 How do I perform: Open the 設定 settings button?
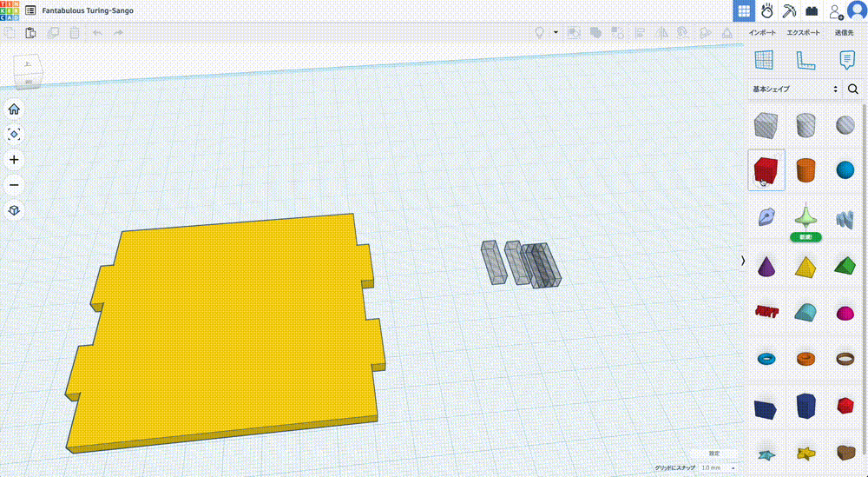click(x=714, y=454)
